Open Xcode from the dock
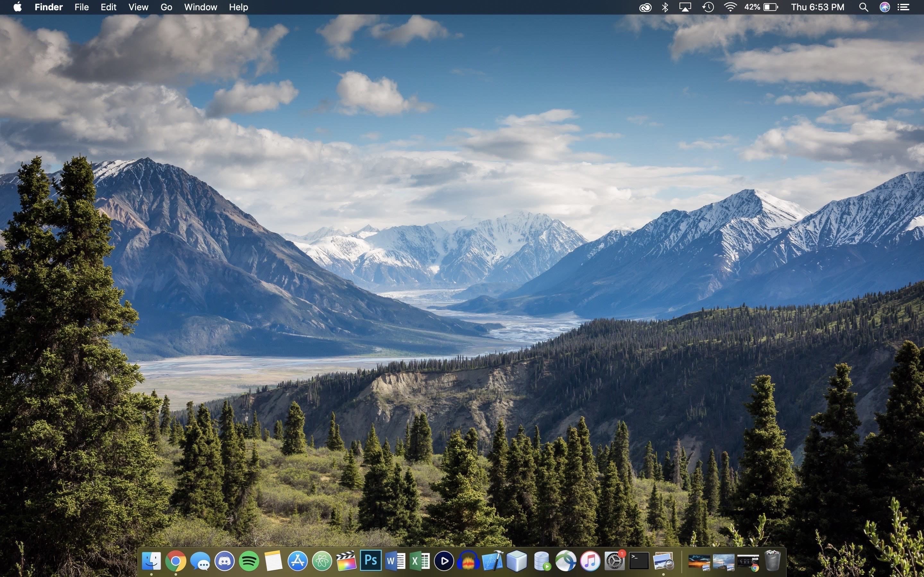This screenshot has width=924, height=577. pyautogui.click(x=492, y=561)
